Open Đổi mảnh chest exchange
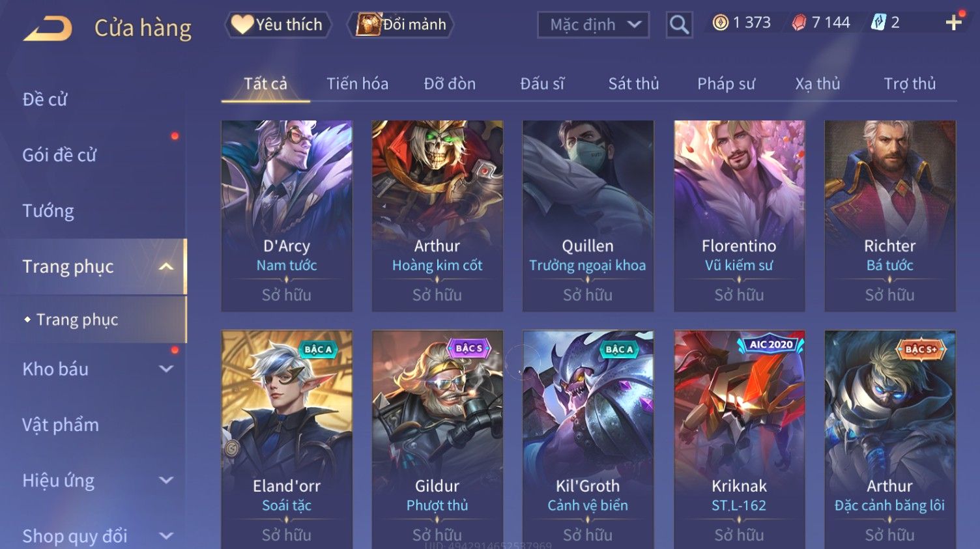Screen dimensions: 980x549 click(x=402, y=25)
